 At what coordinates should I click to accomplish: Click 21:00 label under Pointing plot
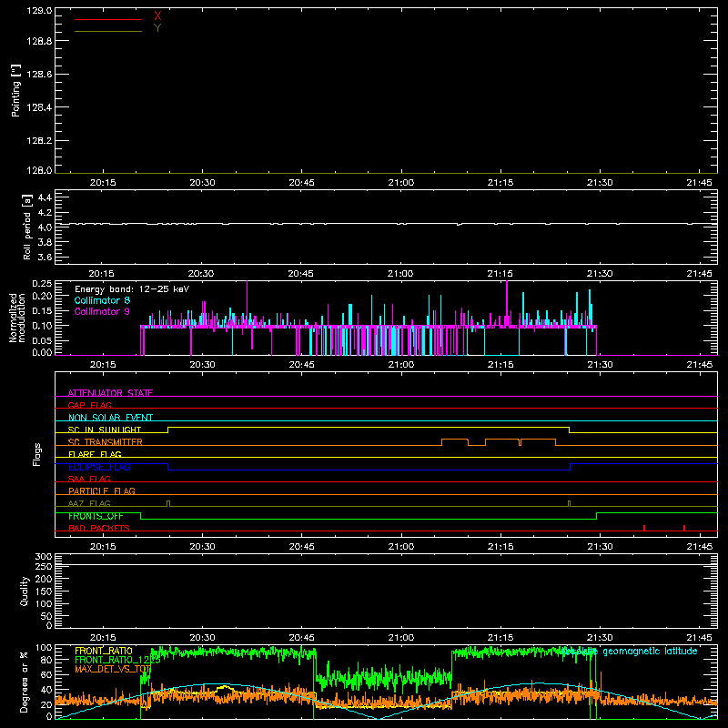coord(400,183)
